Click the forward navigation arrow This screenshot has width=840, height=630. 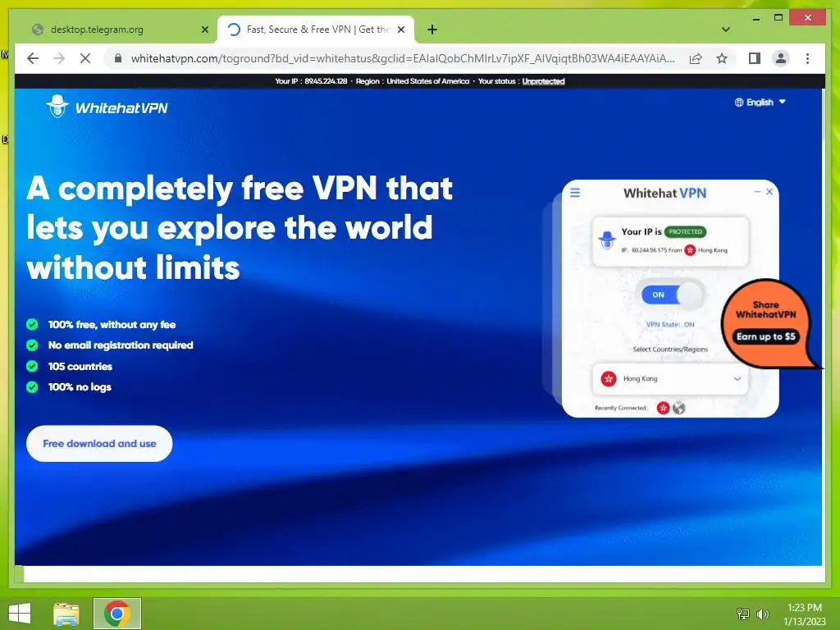59,58
